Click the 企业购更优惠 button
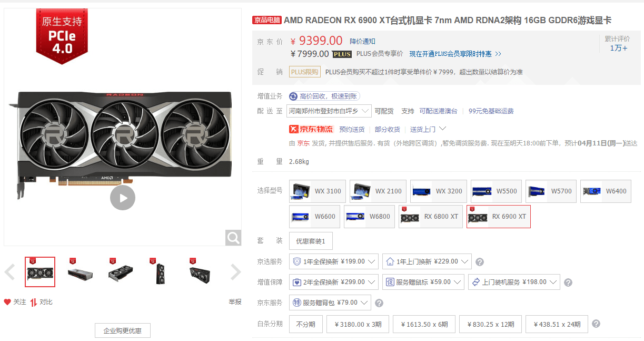The width and height of the screenshot is (644, 341). pos(122,330)
